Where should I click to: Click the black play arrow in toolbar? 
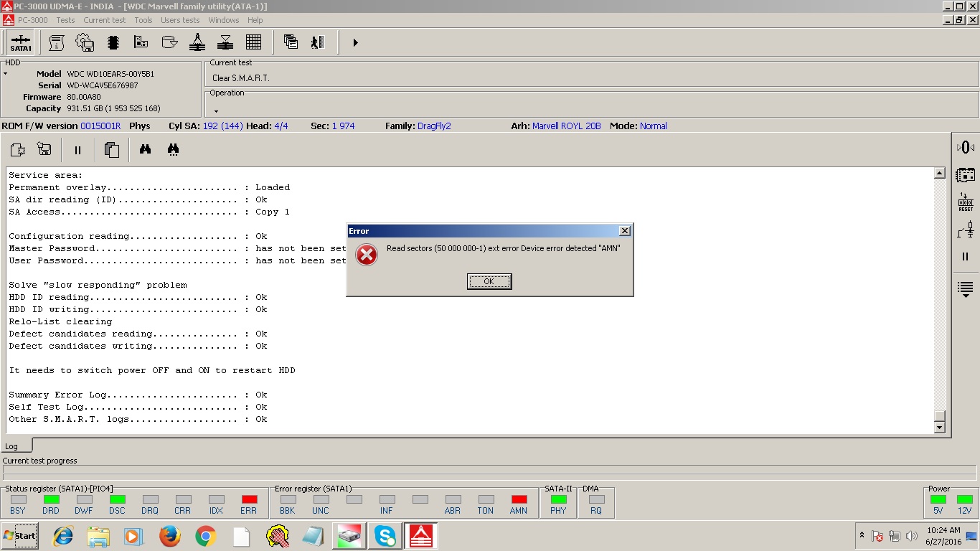point(355,42)
